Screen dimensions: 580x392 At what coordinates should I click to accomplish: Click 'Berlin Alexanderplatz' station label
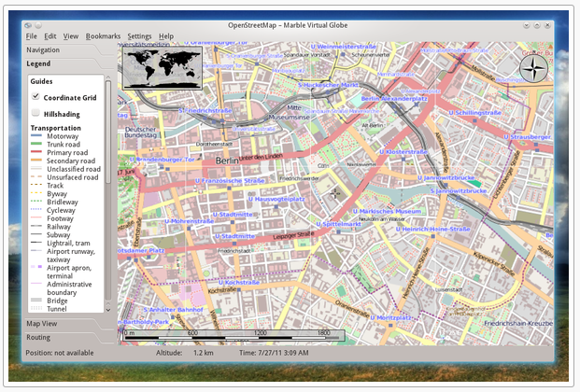point(394,99)
